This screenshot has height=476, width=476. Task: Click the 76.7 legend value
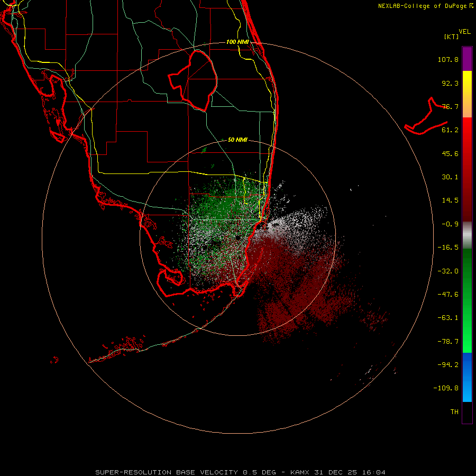click(450, 106)
